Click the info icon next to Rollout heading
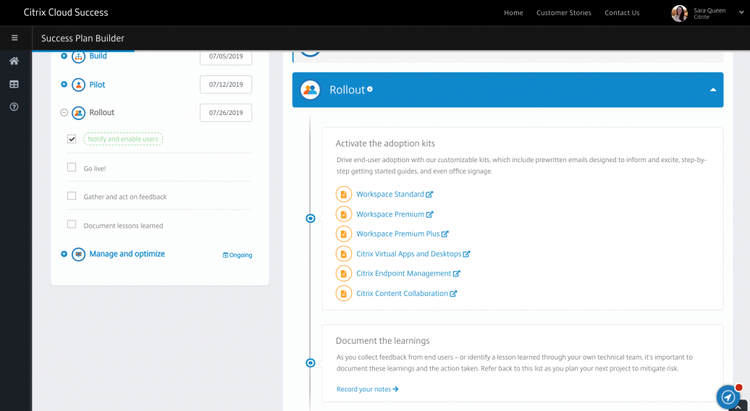The height and width of the screenshot is (411, 750). pyautogui.click(x=370, y=89)
